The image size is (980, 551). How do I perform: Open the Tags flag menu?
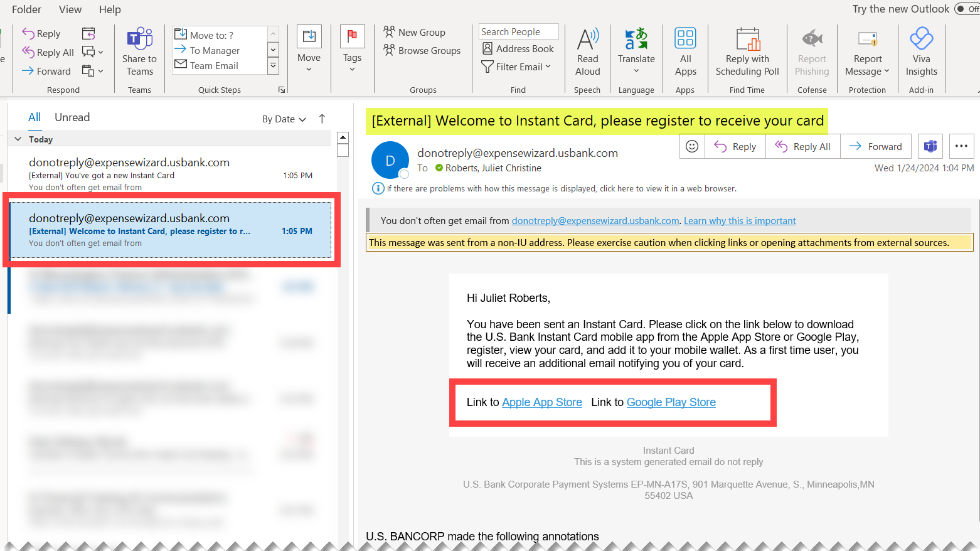[x=352, y=50]
